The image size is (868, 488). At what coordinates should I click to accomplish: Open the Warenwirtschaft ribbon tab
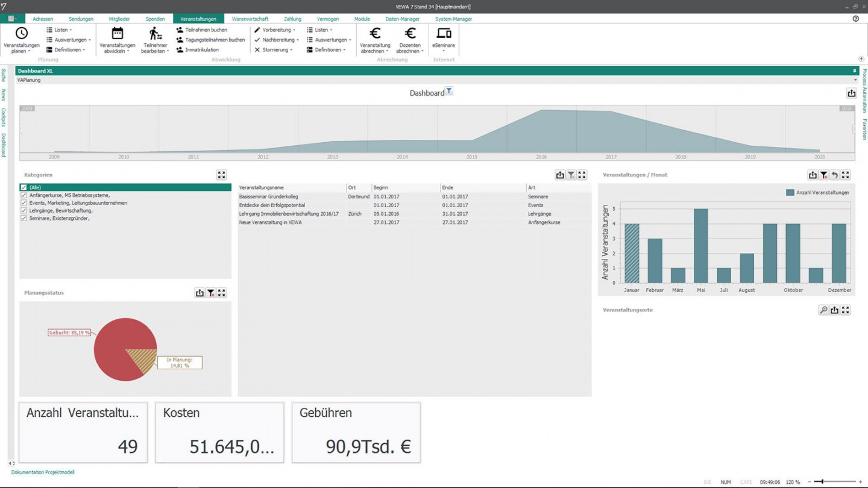pyautogui.click(x=250, y=19)
